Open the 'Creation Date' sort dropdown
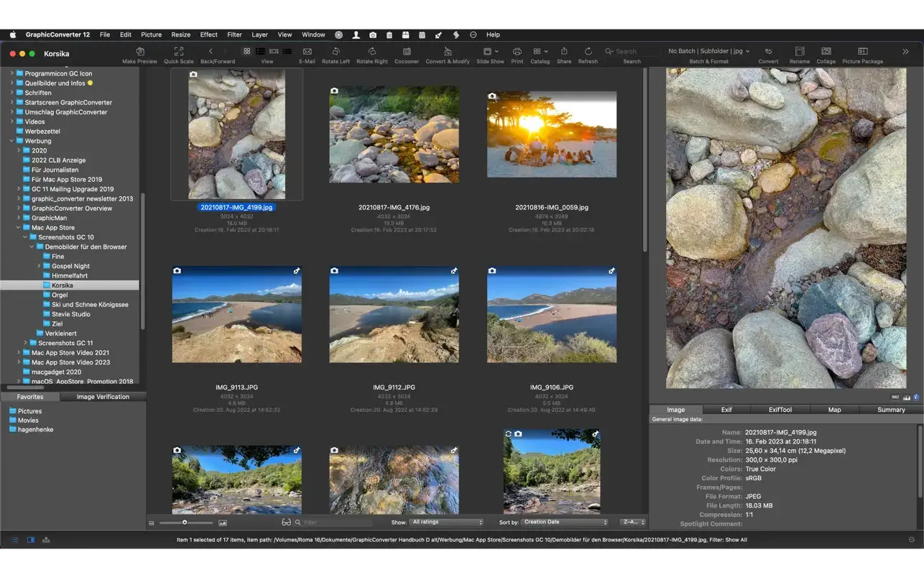The width and height of the screenshot is (924, 578). coord(563,522)
